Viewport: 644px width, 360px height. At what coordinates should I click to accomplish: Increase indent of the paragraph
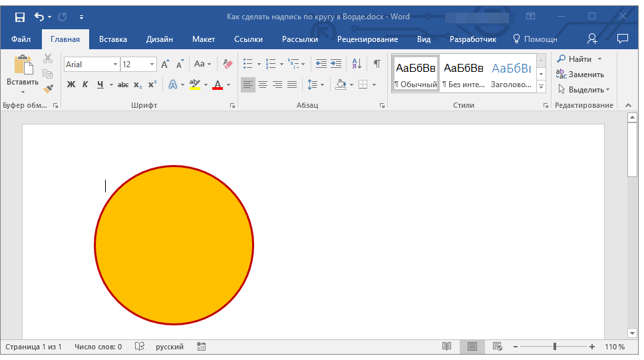tap(336, 64)
